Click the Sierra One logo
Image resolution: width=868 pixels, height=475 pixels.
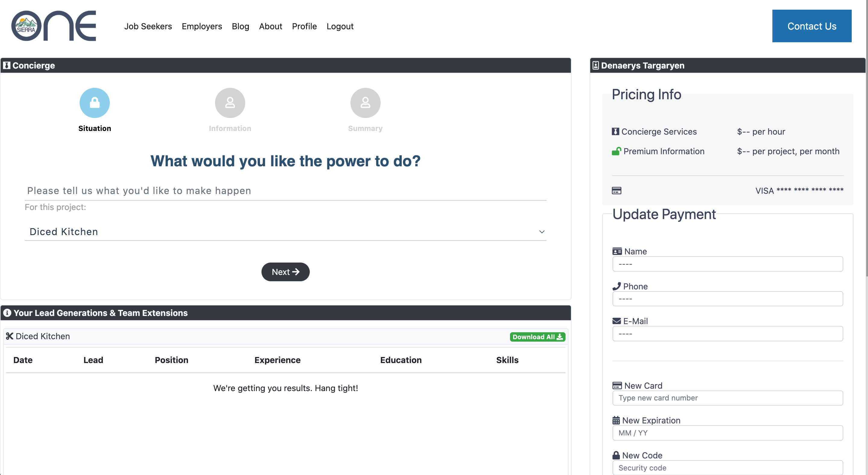(54, 26)
